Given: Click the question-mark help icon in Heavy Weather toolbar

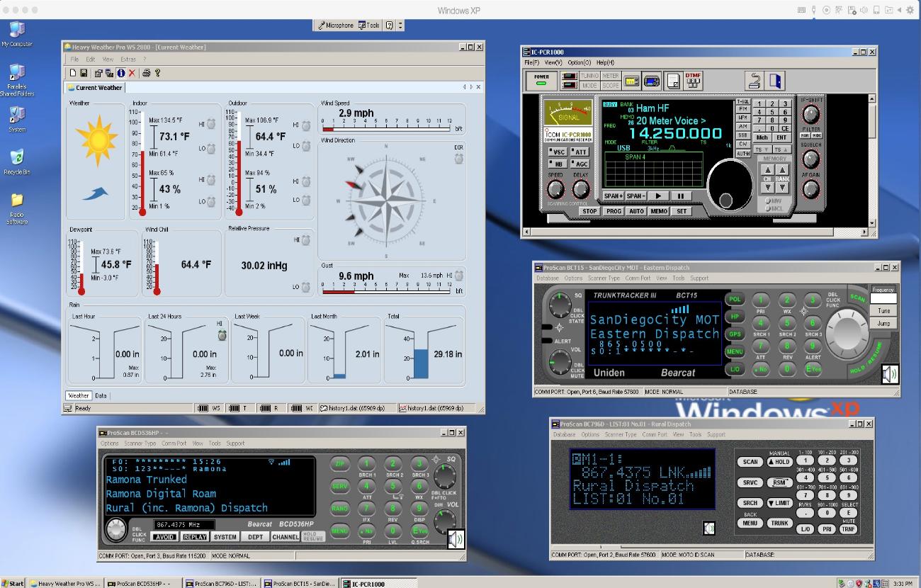Looking at the screenshot, I should [157, 72].
